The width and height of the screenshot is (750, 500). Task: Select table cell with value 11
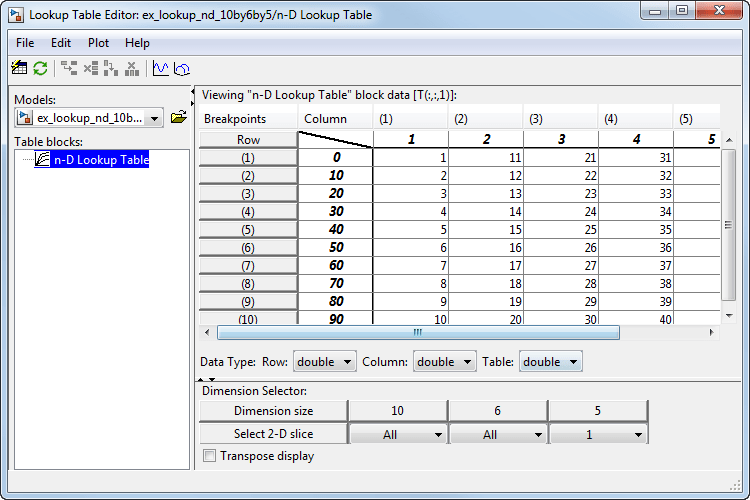486,157
